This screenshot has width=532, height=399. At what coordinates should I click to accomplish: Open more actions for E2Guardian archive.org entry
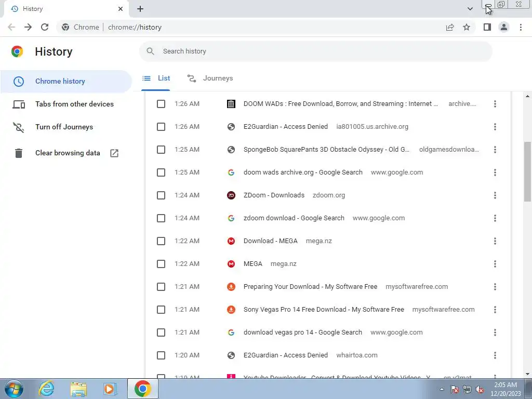495,127
